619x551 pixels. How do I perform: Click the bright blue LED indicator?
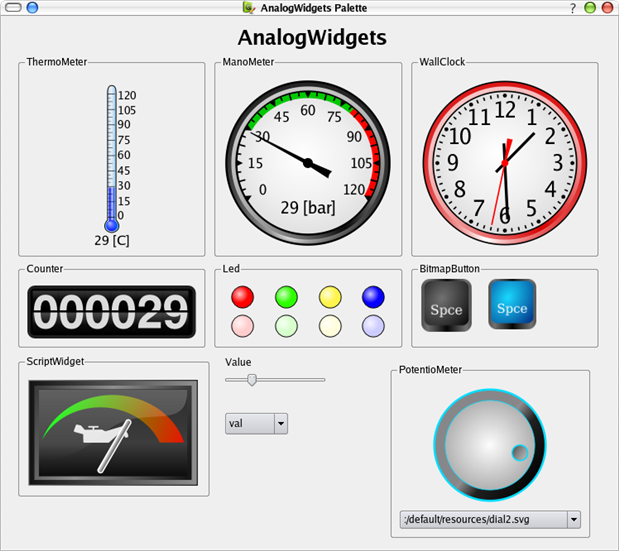pyautogui.click(x=373, y=297)
